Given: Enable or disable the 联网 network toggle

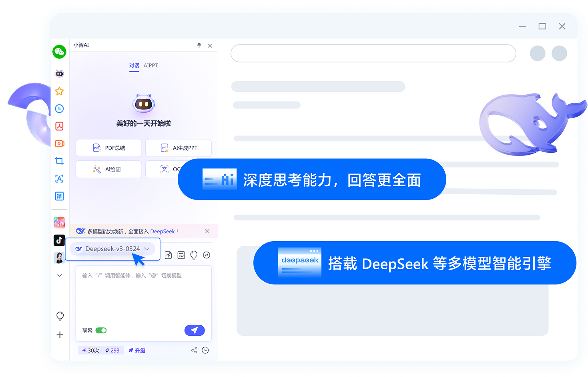Looking at the screenshot, I should tap(101, 330).
